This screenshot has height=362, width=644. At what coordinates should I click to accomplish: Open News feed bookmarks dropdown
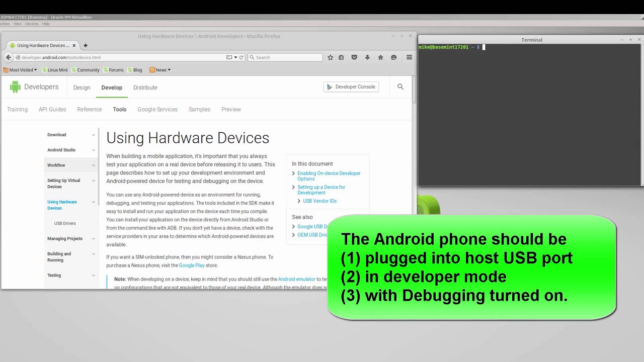pyautogui.click(x=160, y=70)
